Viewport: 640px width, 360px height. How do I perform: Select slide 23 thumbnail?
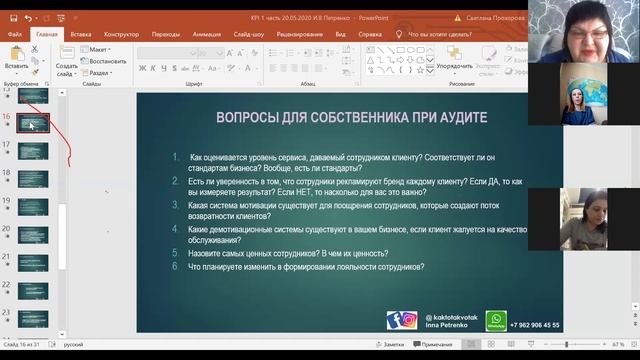pyautogui.click(x=33, y=319)
